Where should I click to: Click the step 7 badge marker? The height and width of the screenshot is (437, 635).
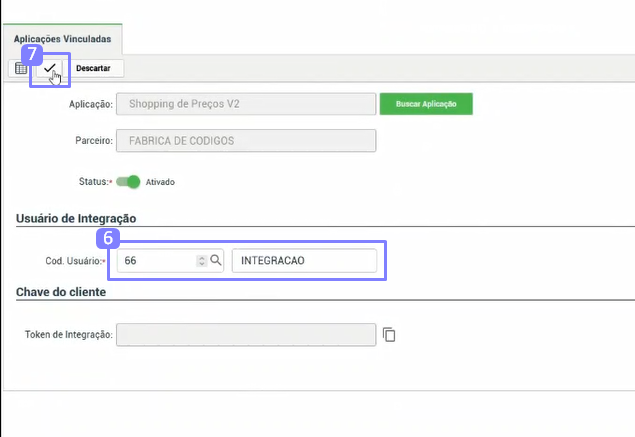click(x=30, y=50)
